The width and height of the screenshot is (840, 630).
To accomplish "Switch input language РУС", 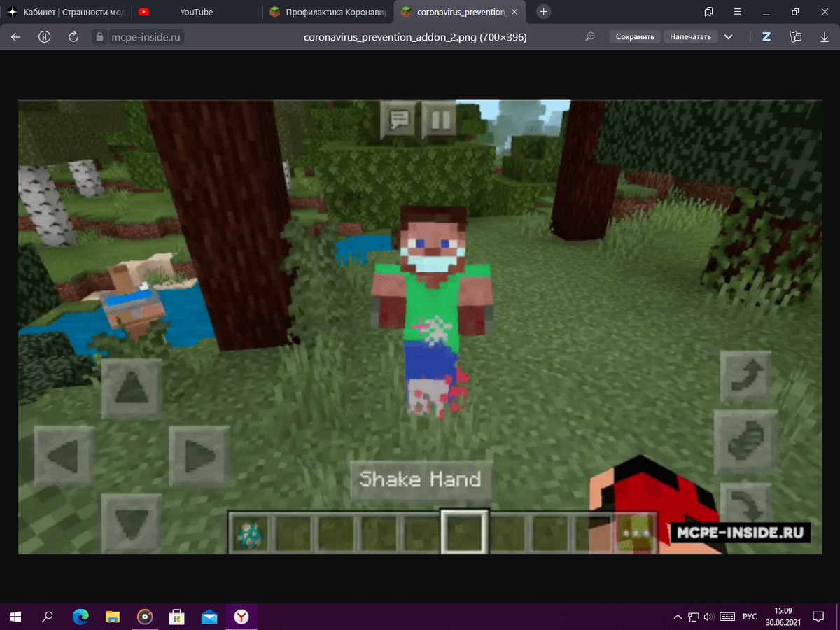I will pyautogui.click(x=750, y=617).
